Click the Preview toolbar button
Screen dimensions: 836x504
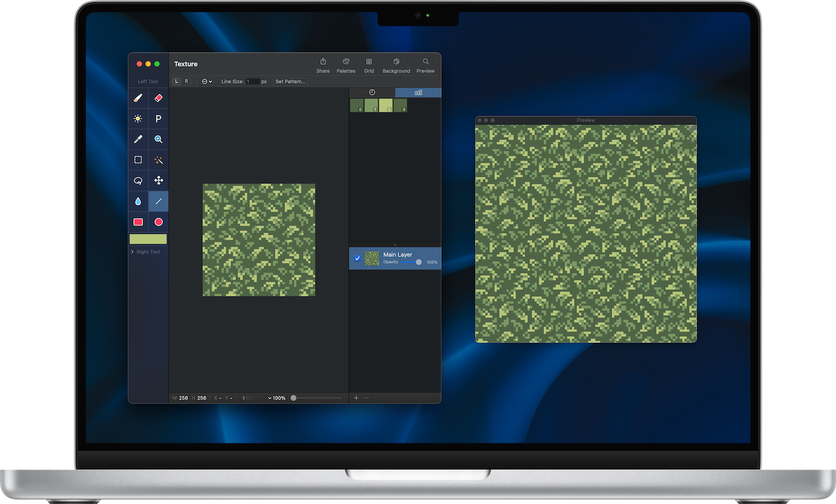click(x=425, y=66)
